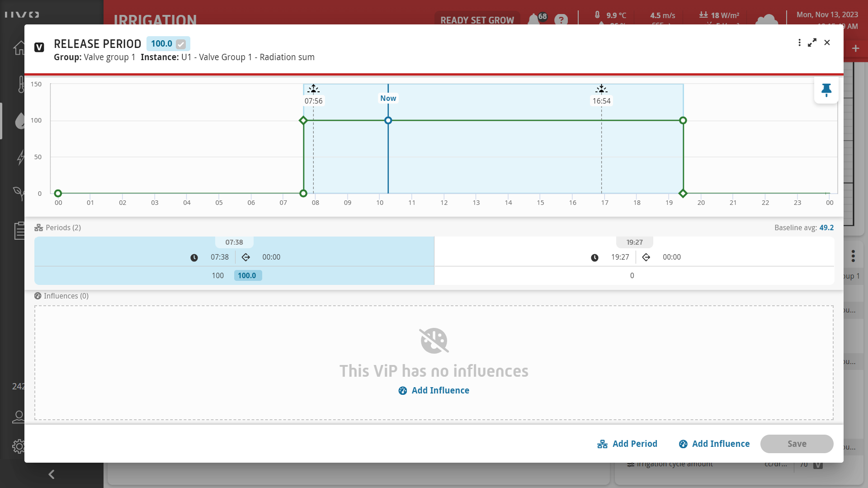Viewport: 868px width, 488px height.
Task: Toggle the checkmark beside the 100.0 value
Action: pyautogui.click(x=181, y=44)
